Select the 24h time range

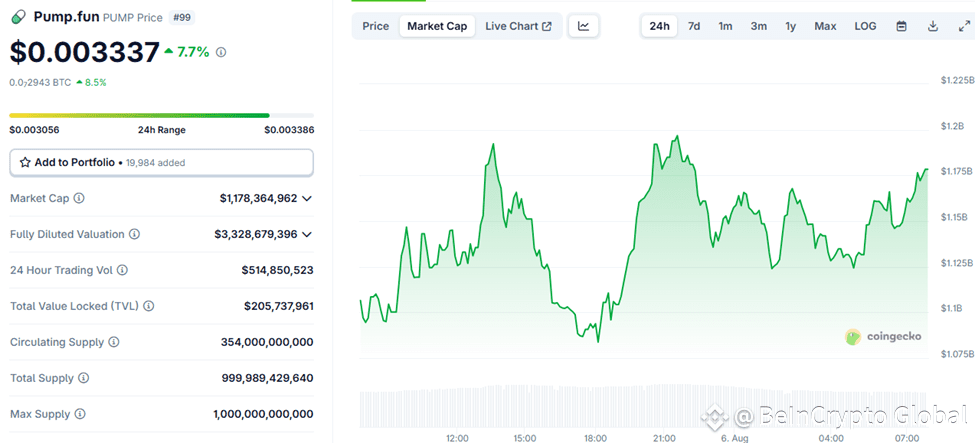[660, 26]
